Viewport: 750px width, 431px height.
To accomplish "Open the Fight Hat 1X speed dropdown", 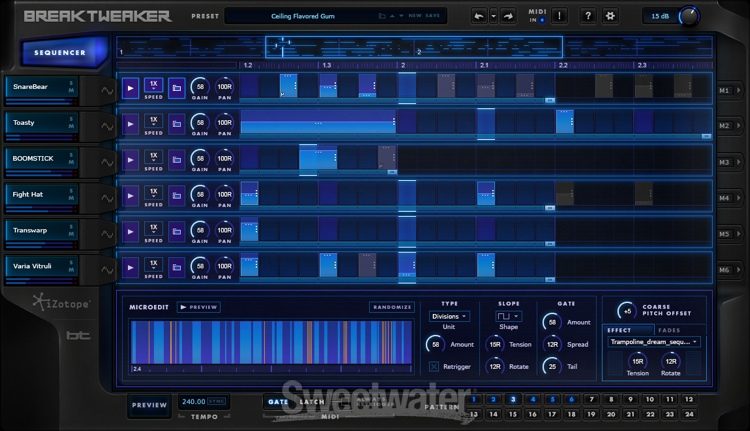I will pyautogui.click(x=154, y=193).
